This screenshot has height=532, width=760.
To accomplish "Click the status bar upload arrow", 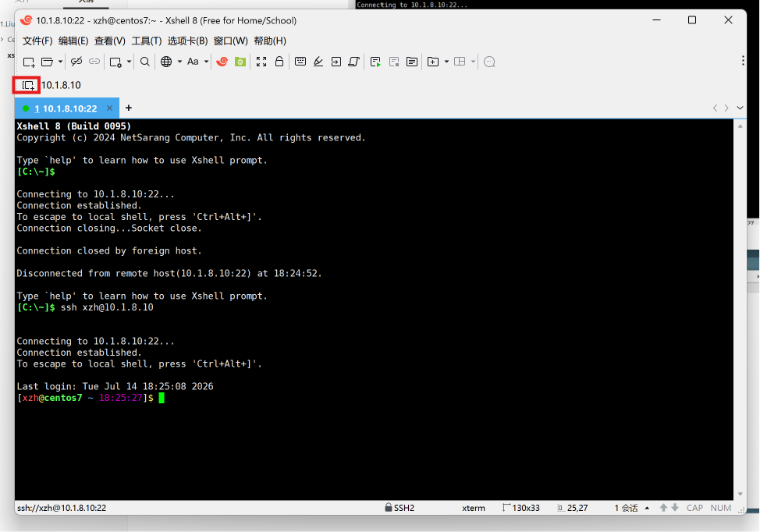I will [x=663, y=508].
